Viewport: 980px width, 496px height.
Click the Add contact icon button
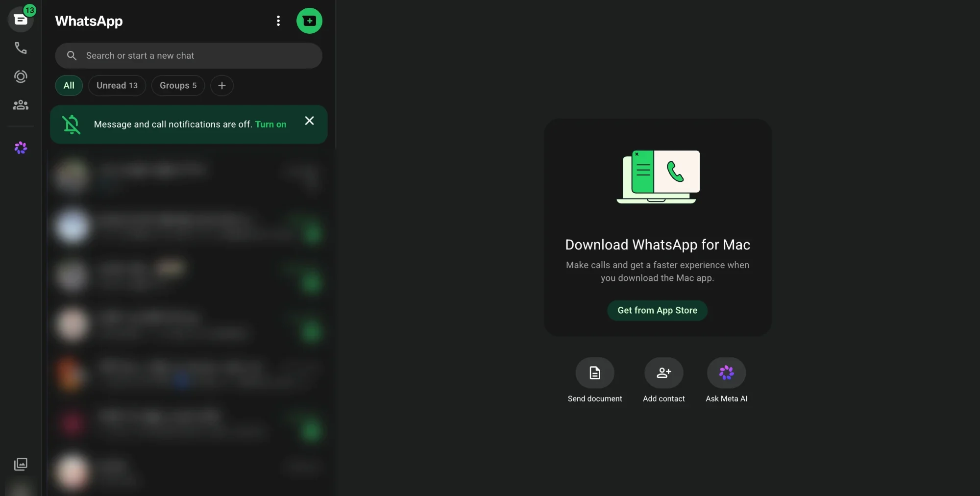pos(664,373)
